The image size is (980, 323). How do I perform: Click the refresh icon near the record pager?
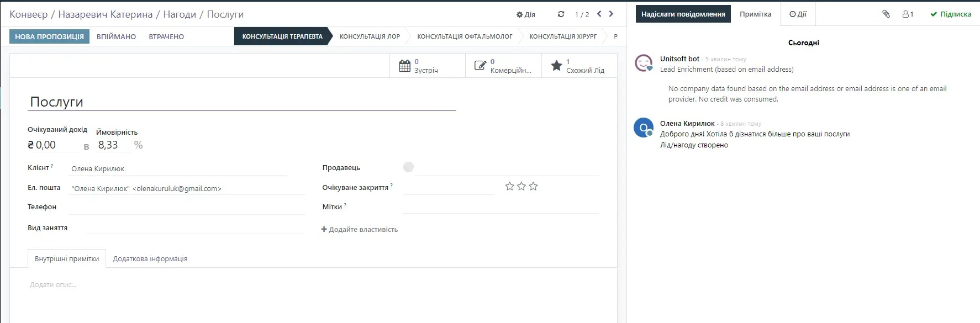[561, 14]
